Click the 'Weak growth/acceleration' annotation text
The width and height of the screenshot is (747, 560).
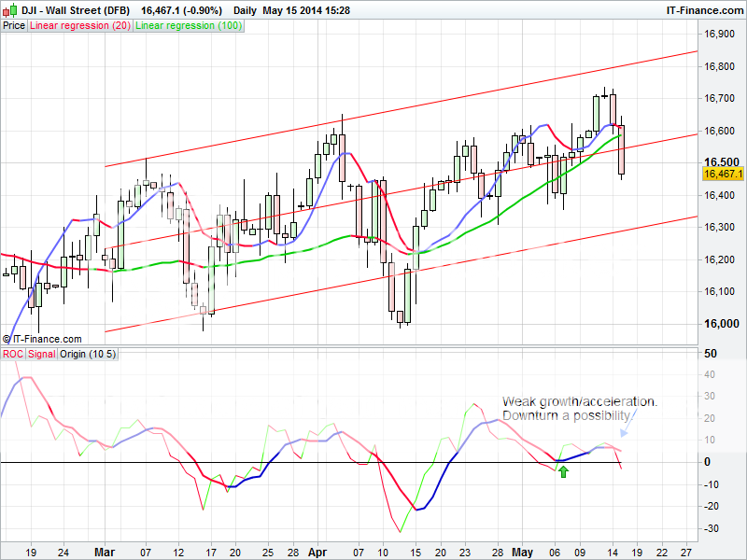click(580, 401)
